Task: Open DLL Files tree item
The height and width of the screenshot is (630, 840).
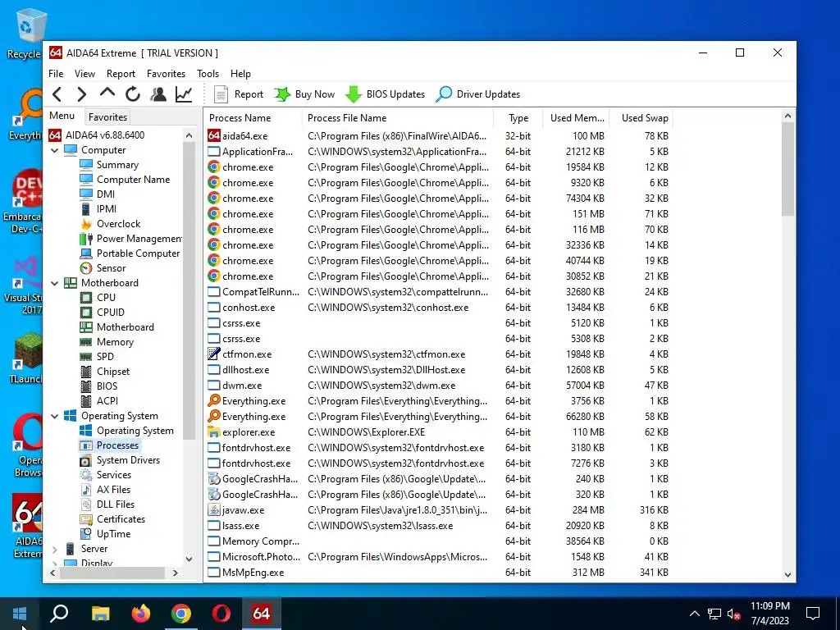Action: click(107, 504)
